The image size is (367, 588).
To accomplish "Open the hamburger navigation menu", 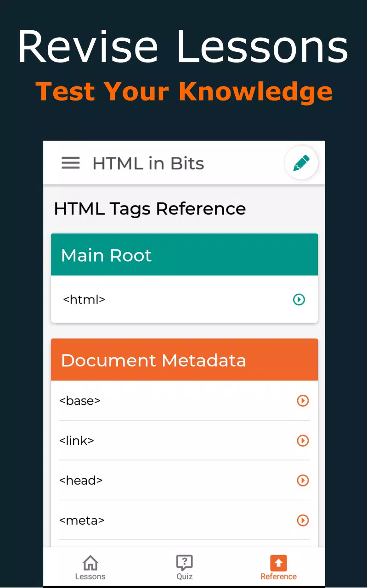I will [71, 163].
